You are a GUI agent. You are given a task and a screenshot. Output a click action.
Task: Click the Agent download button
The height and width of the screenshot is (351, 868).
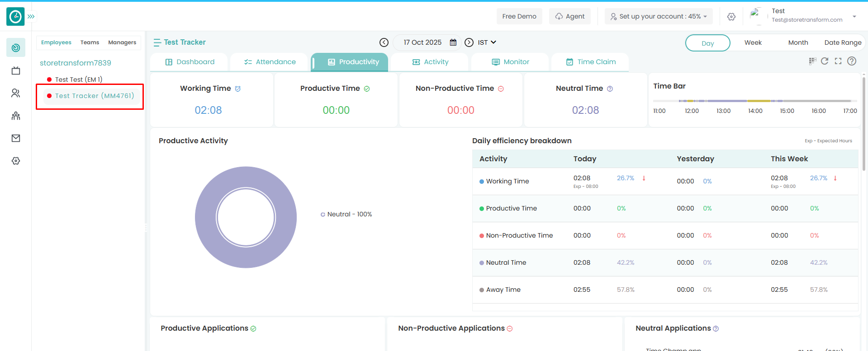[570, 16]
